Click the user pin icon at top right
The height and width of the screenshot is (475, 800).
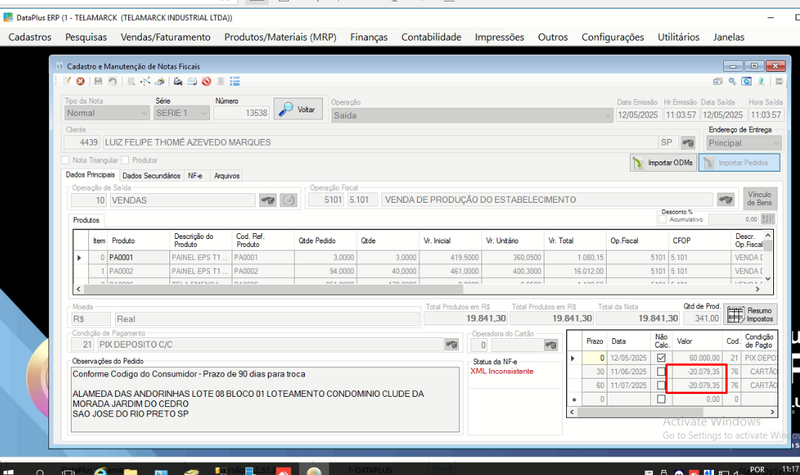[x=761, y=81]
